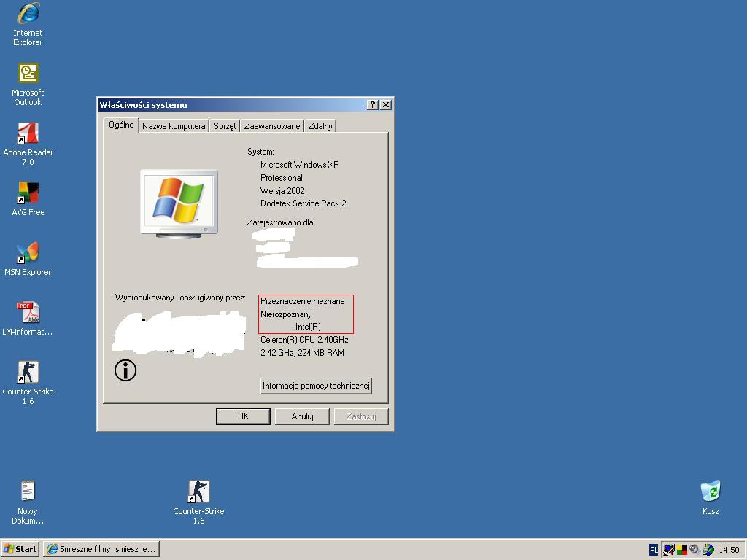Click the 'Professional' edition text
The width and height of the screenshot is (747, 560).
(281, 178)
